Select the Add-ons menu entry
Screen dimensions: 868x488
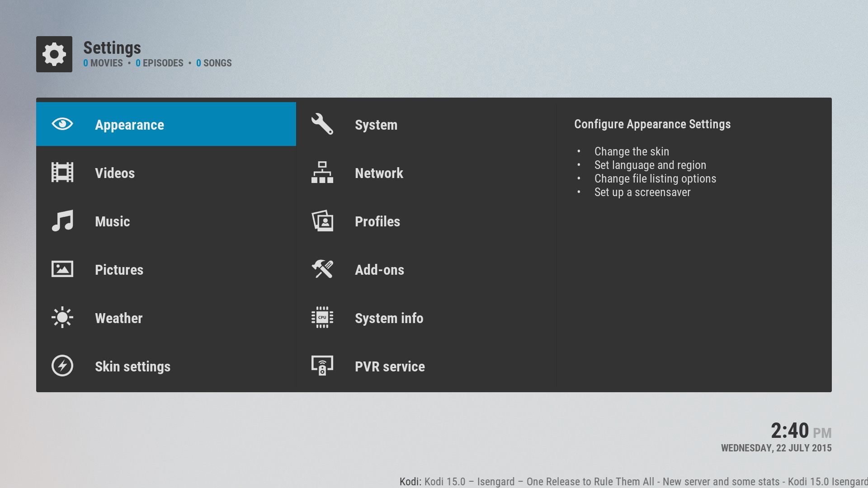tap(379, 270)
